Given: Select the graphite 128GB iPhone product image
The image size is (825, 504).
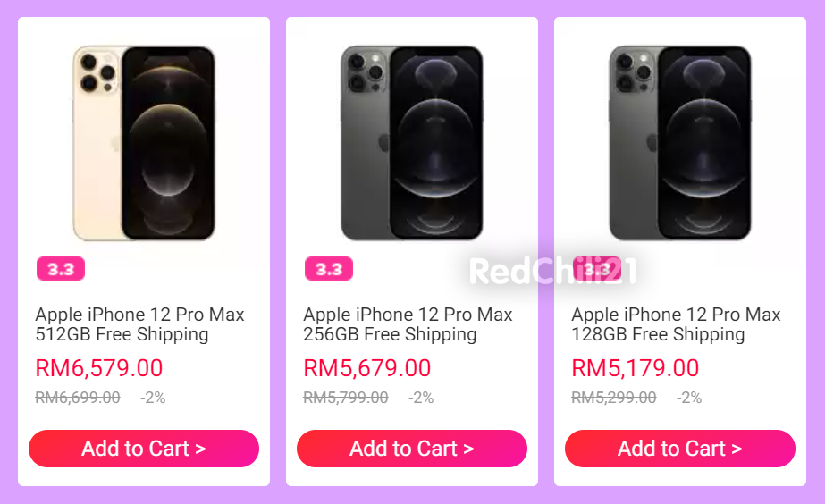Looking at the screenshot, I should [x=680, y=143].
